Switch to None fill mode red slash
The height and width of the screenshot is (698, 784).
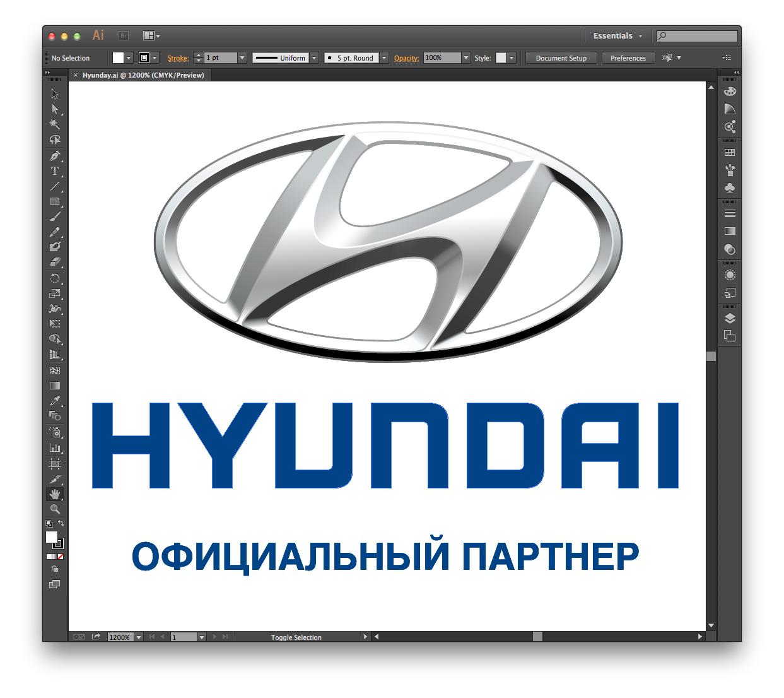click(x=61, y=557)
